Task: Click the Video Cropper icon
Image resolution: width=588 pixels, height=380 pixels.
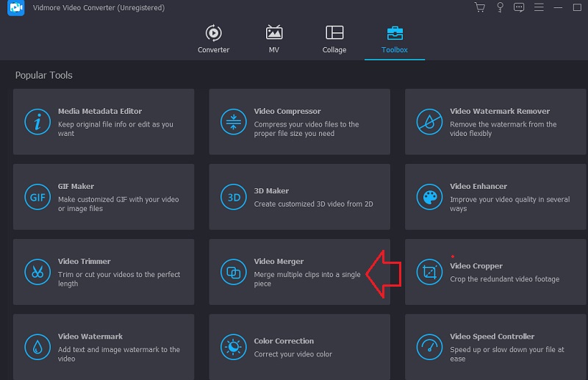Action: pos(429,272)
